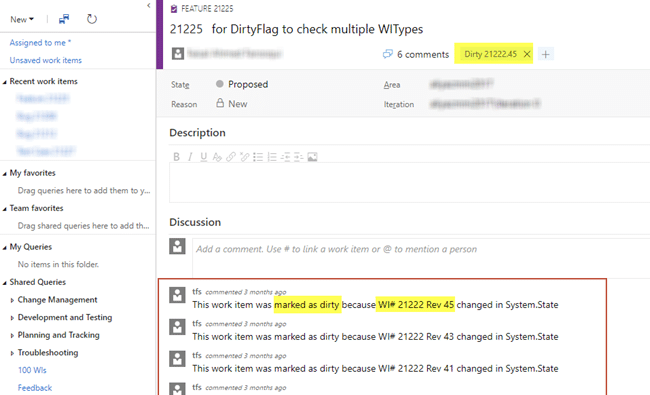Insert image into Description field
This screenshot has width=650, height=395.
point(313,157)
